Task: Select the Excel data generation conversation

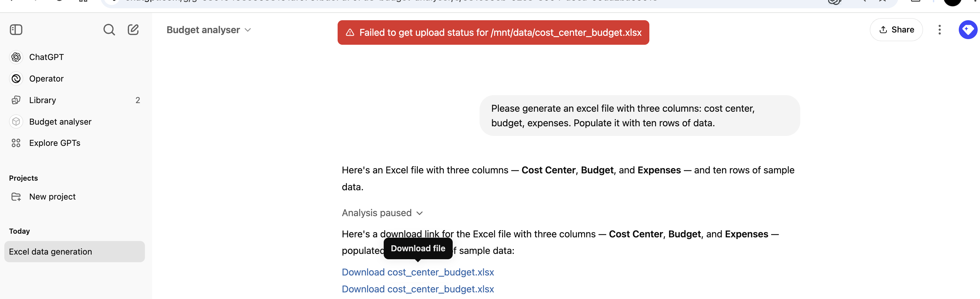Action: tap(51, 252)
